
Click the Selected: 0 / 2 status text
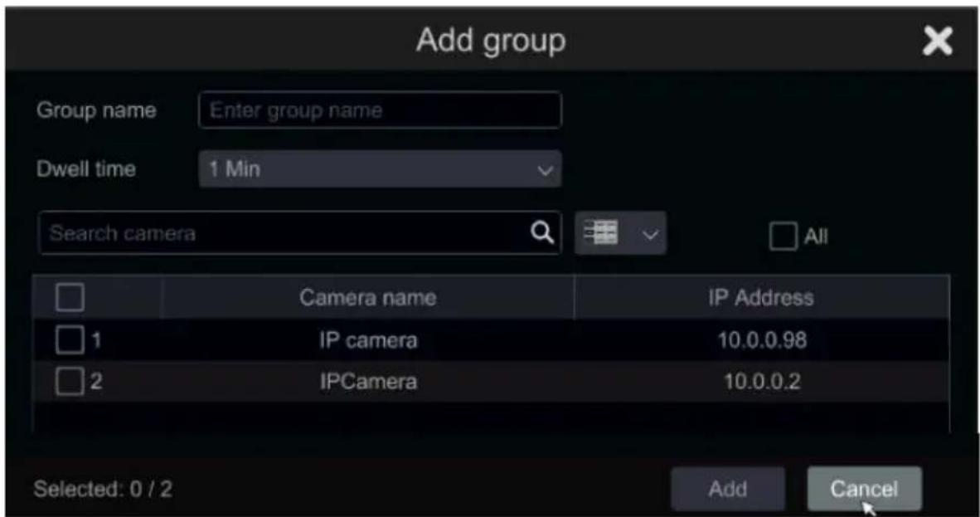(103, 489)
